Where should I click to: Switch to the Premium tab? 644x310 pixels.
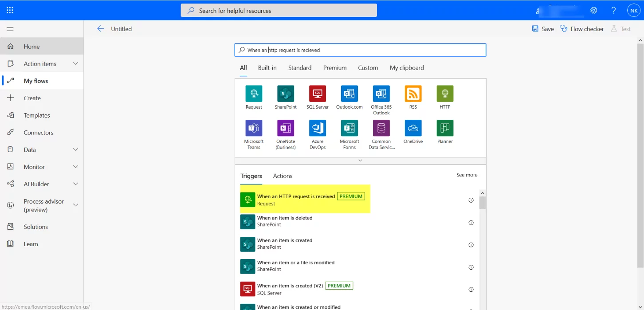point(335,68)
